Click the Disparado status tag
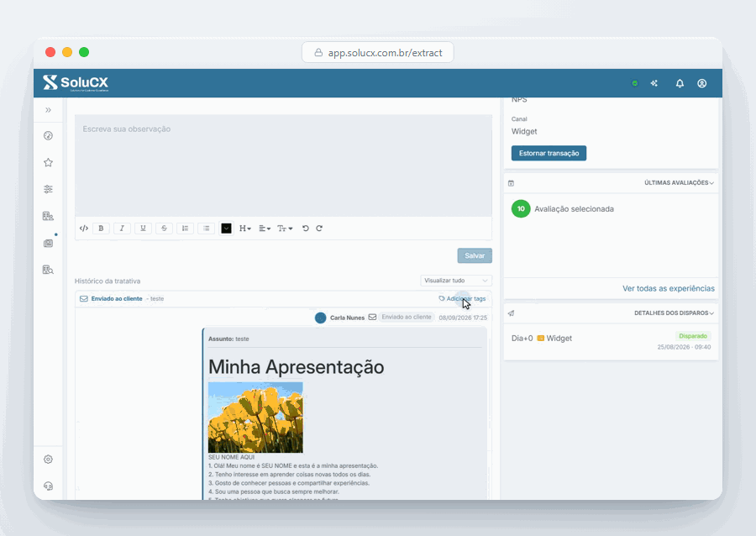Viewport: 756px width, 536px height. [x=693, y=336]
